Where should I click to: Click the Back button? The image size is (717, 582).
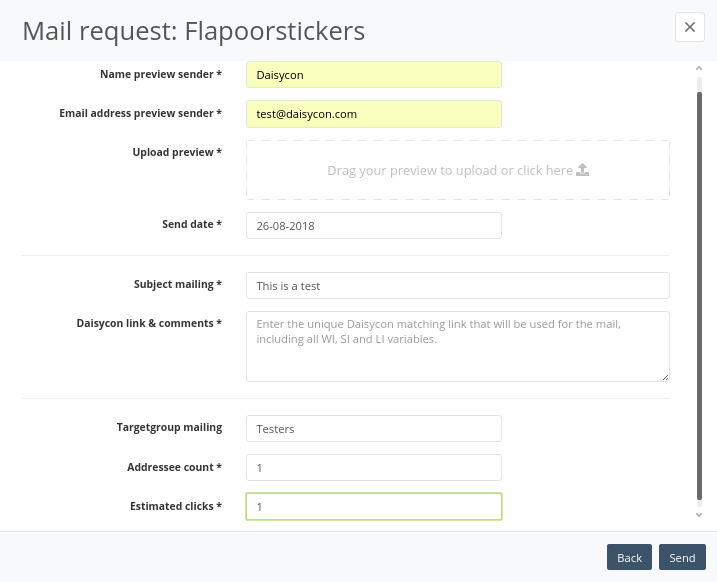coord(629,557)
